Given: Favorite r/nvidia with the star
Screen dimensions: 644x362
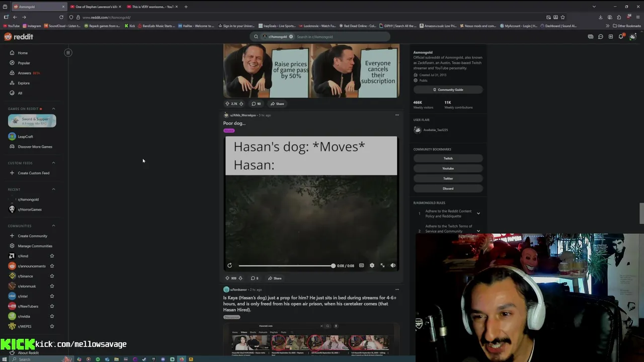Looking at the screenshot, I should tap(52, 316).
